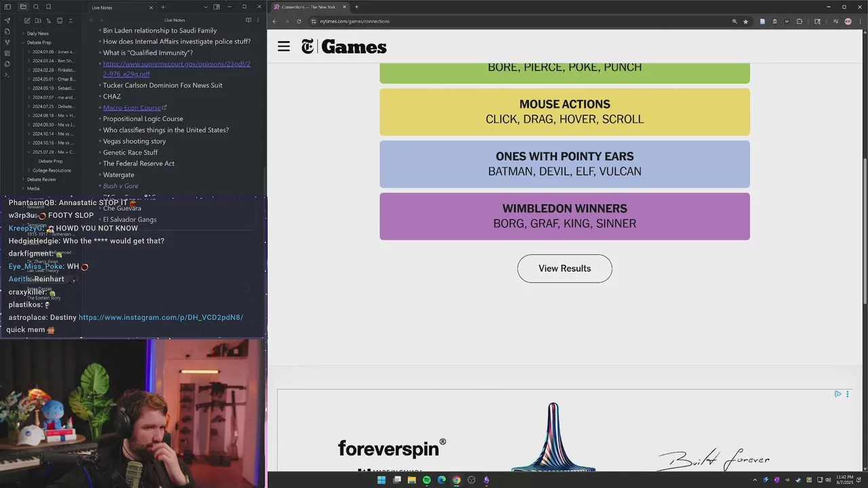The image size is (868, 488).
Task: Click the Bush v Gore note item
Action: [121, 186]
